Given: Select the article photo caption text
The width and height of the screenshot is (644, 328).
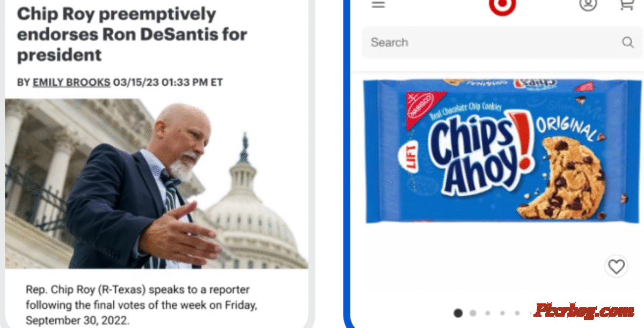Looking at the screenshot, I should point(142,305).
